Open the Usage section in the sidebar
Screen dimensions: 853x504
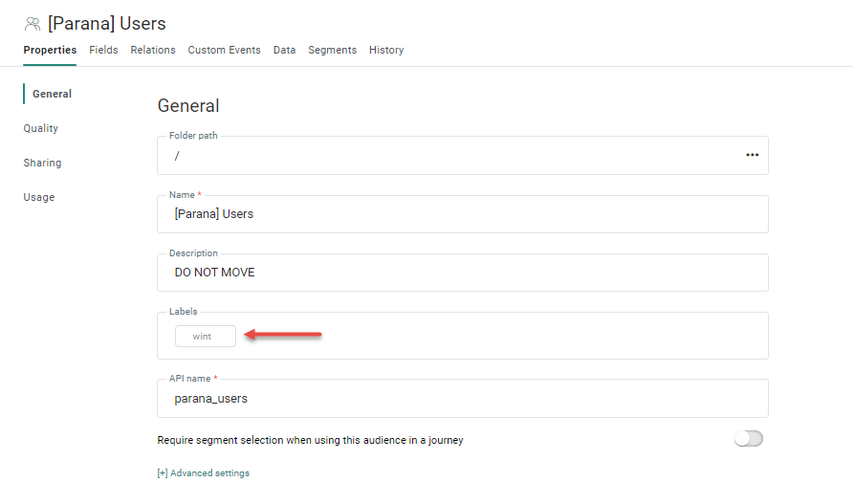[x=39, y=197]
